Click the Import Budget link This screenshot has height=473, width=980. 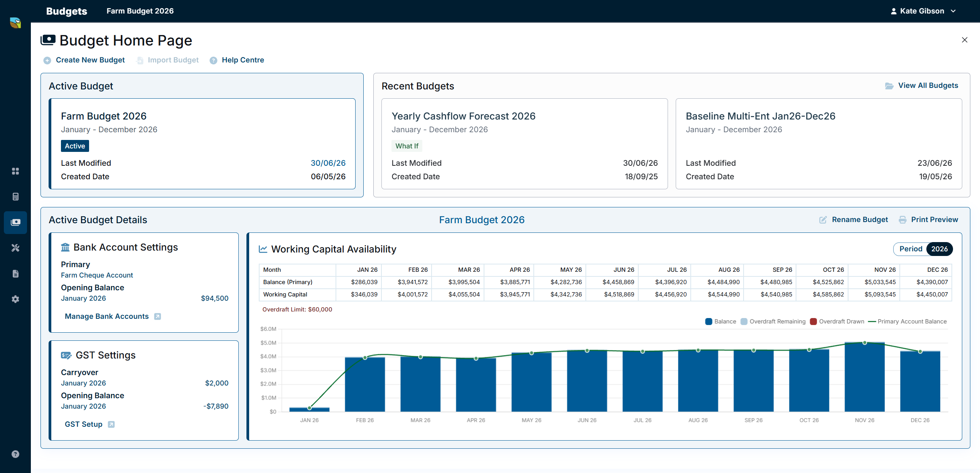click(173, 60)
